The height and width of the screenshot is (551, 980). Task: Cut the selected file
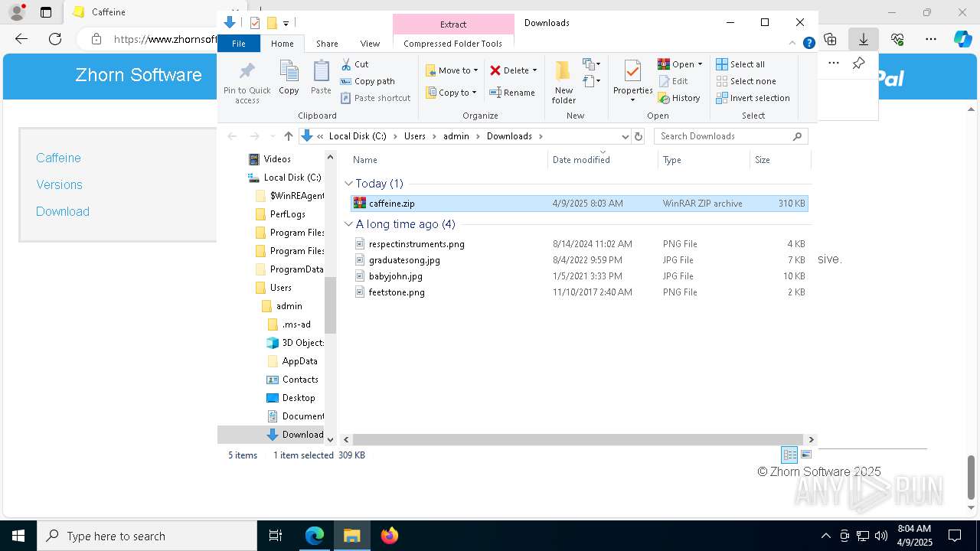click(354, 64)
